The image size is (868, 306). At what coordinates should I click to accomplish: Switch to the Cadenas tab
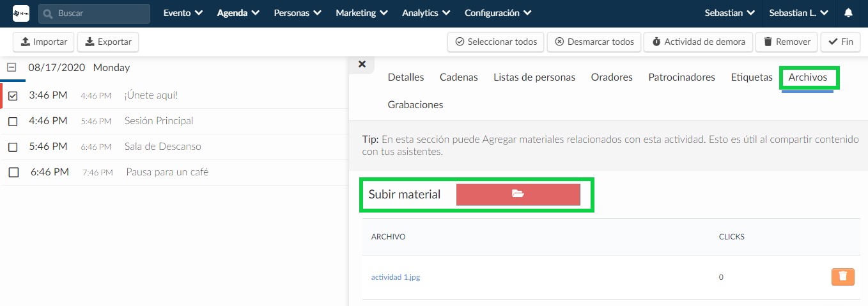[459, 77]
